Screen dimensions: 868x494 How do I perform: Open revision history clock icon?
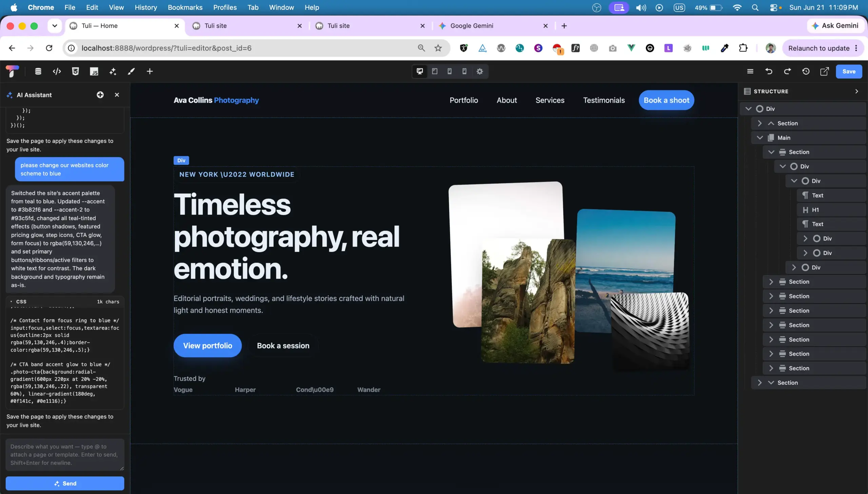806,71
